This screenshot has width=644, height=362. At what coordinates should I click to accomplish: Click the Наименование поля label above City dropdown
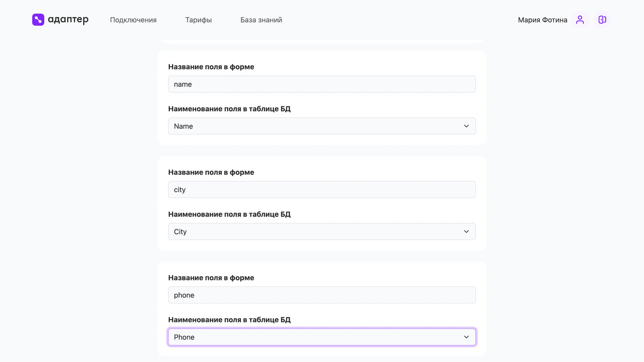pos(229,214)
